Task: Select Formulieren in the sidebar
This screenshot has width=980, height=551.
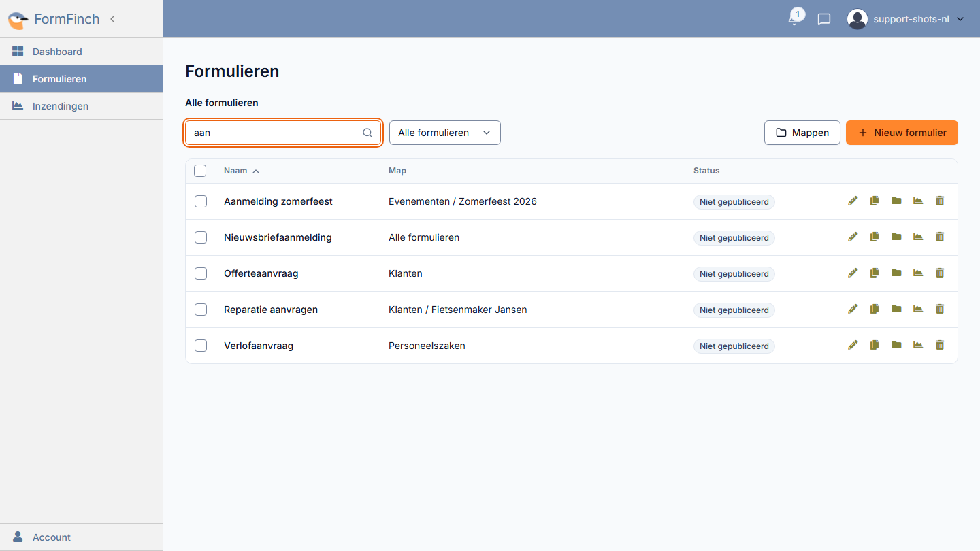Action: [82, 79]
